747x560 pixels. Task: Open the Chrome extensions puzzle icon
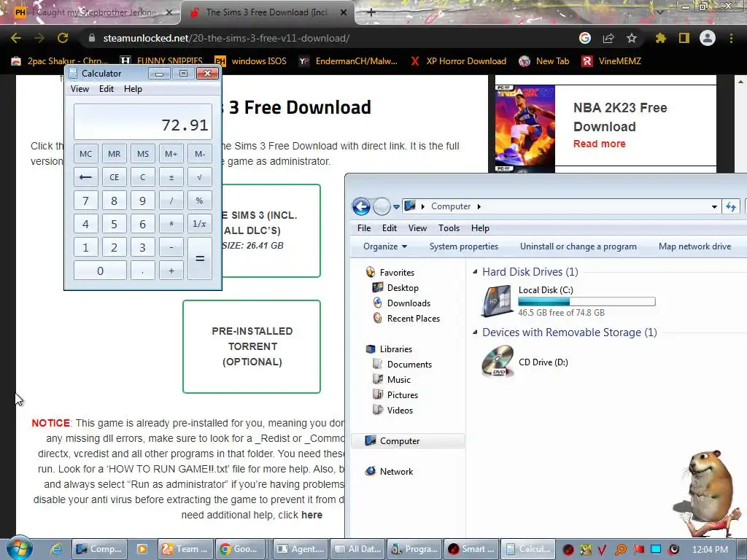(661, 38)
